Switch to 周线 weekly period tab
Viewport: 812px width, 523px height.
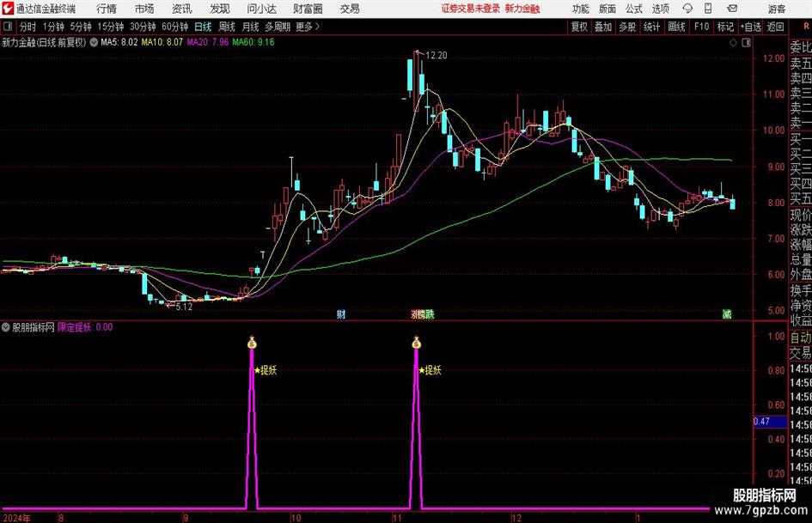[226, 27]
